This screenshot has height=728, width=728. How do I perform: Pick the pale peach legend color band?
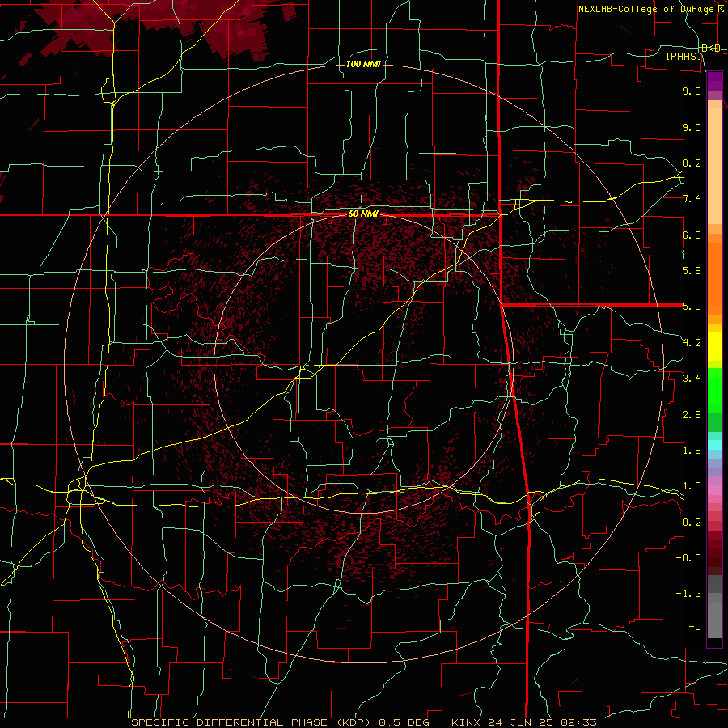[x=714, y=166]
